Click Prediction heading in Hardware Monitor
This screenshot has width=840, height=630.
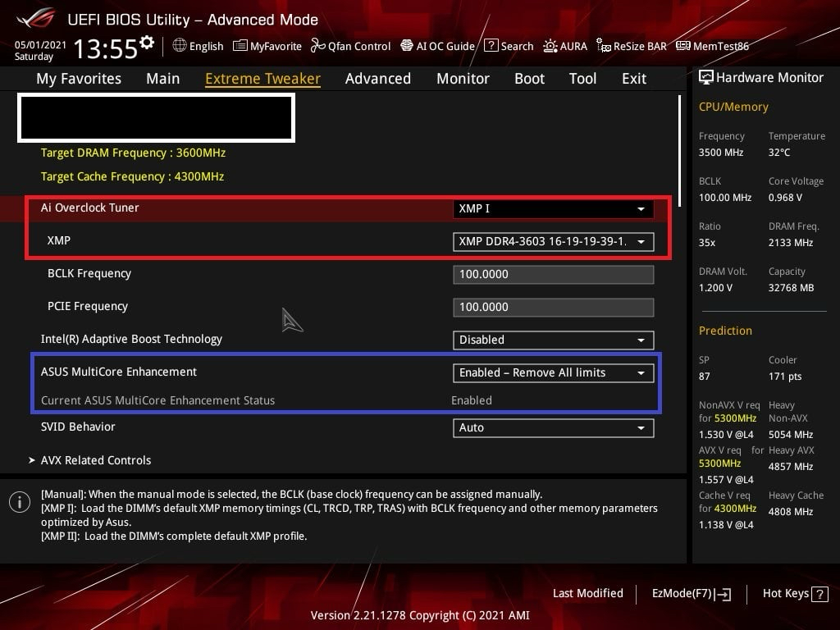point(725,331)
